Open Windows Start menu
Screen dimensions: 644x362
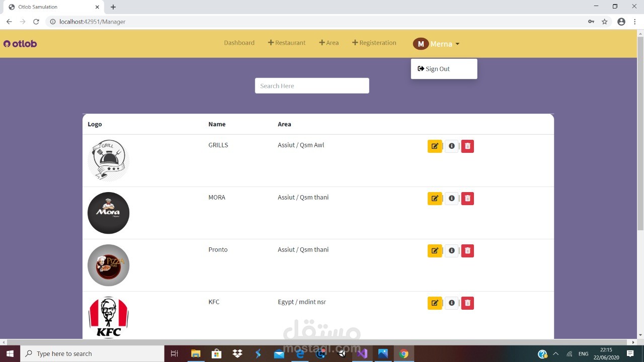[x=10, y=353]
